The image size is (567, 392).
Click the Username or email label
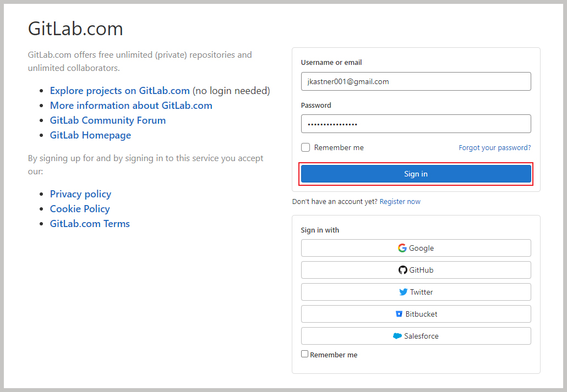click(331, 63)
